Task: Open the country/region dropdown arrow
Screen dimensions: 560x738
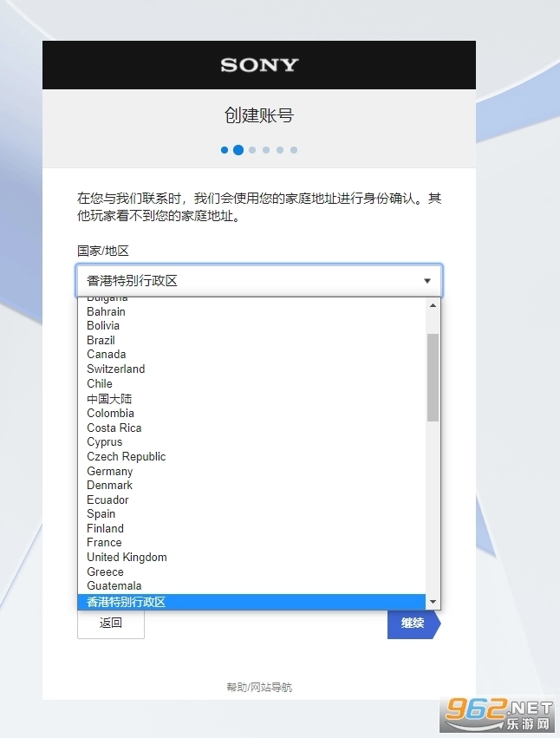Action: [427, 281]
